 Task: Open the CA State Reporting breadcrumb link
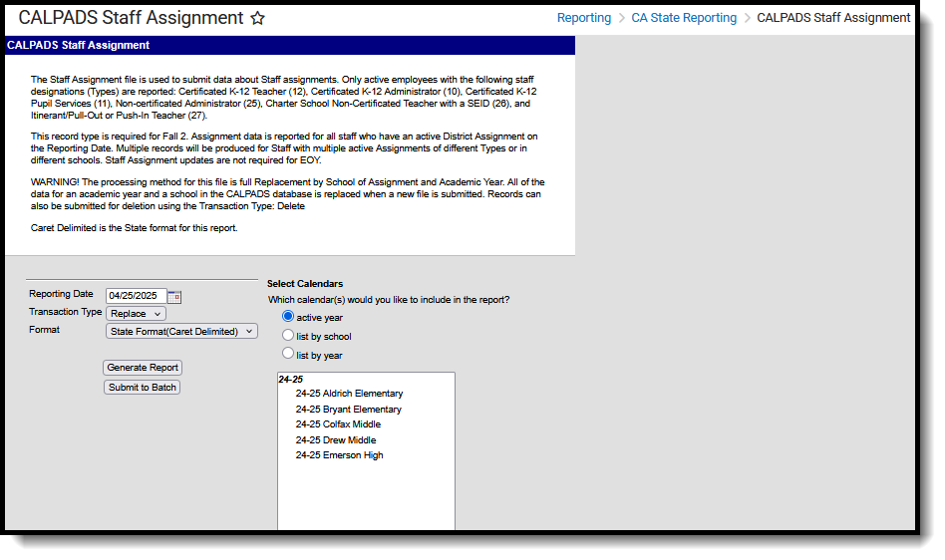pos(684,18)
